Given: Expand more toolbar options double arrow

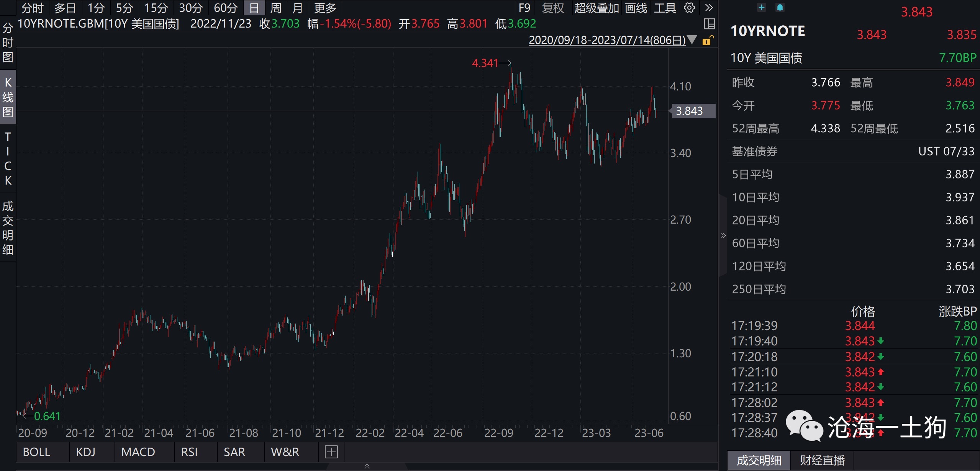Looking at the screenshot, I should (x=709, y=8).
